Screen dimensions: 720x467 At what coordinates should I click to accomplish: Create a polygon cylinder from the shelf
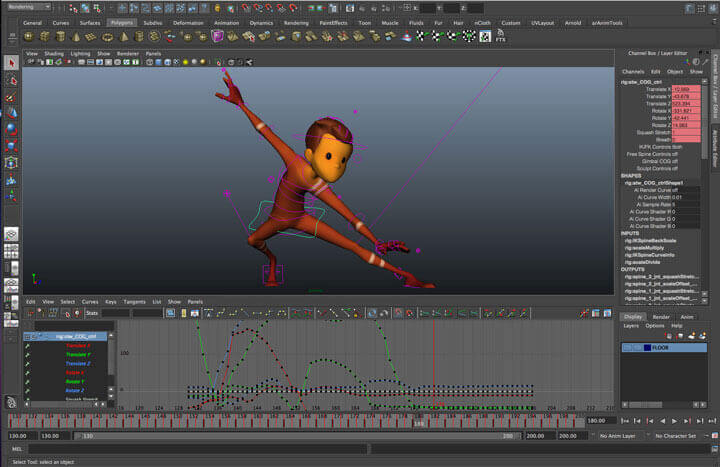tap(60, 36)
